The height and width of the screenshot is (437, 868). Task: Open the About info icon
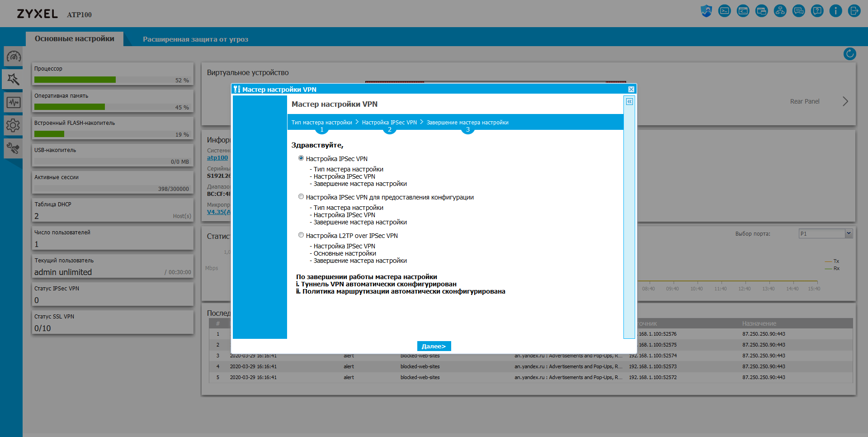835,11
